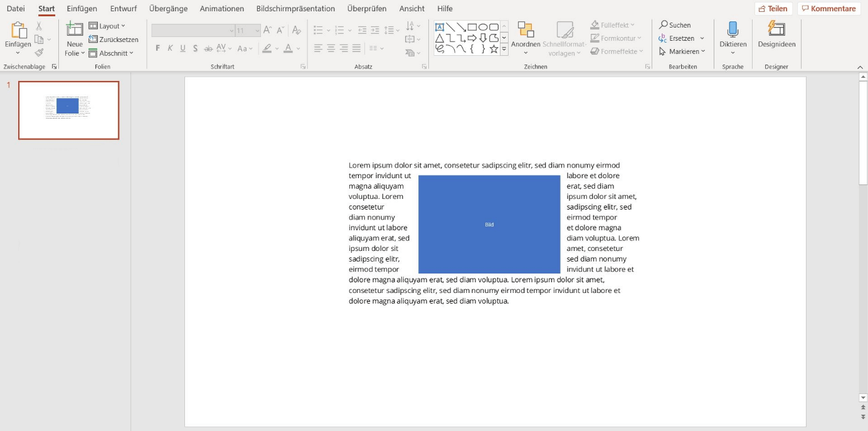Open the Abschnitt section dropdown
The height and width of the screenshot is (431, 868).
tap(111, 53)
